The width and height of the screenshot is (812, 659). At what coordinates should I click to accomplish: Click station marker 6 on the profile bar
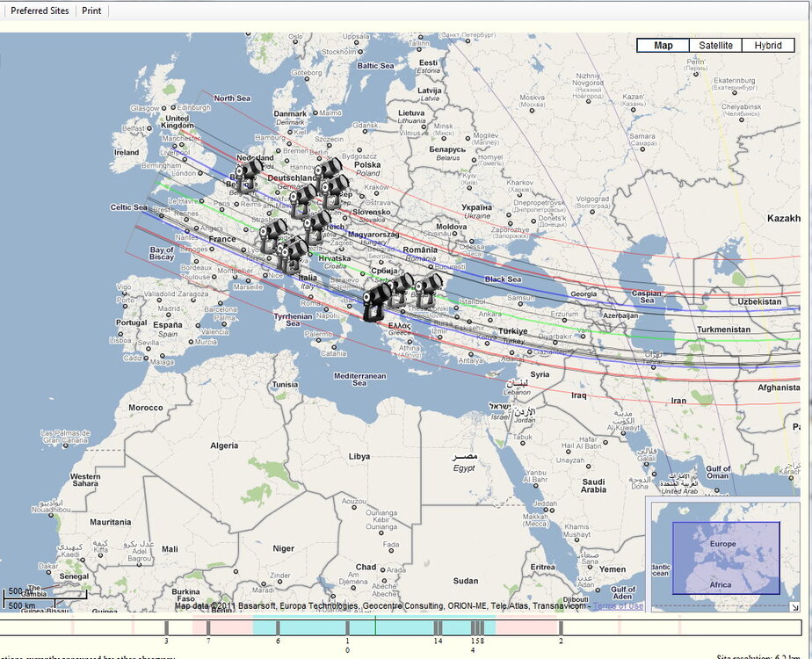coord(278,627)
